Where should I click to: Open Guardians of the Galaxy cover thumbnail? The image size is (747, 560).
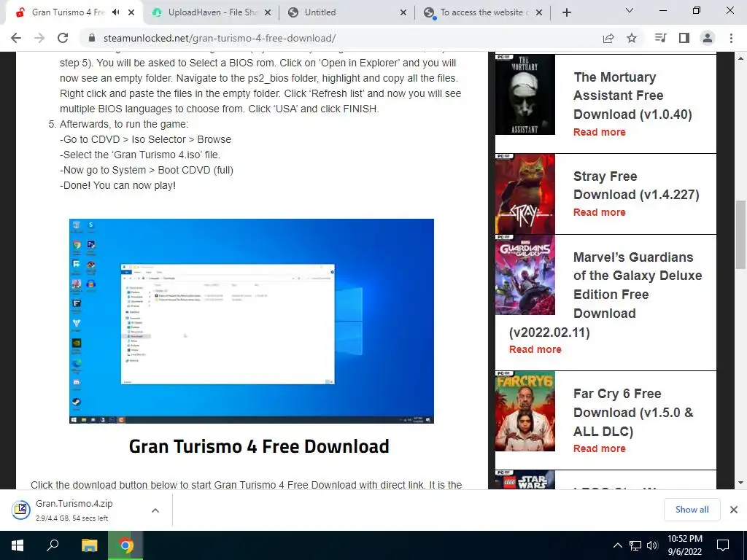[x=525, y=275]
